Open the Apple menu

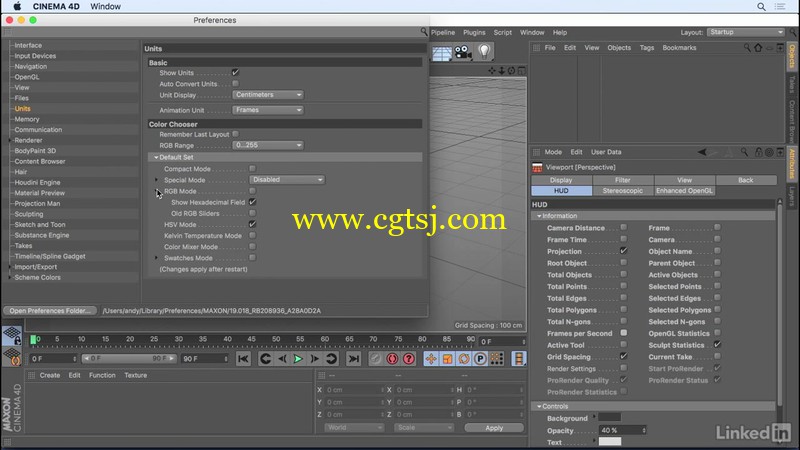(17, 6)
